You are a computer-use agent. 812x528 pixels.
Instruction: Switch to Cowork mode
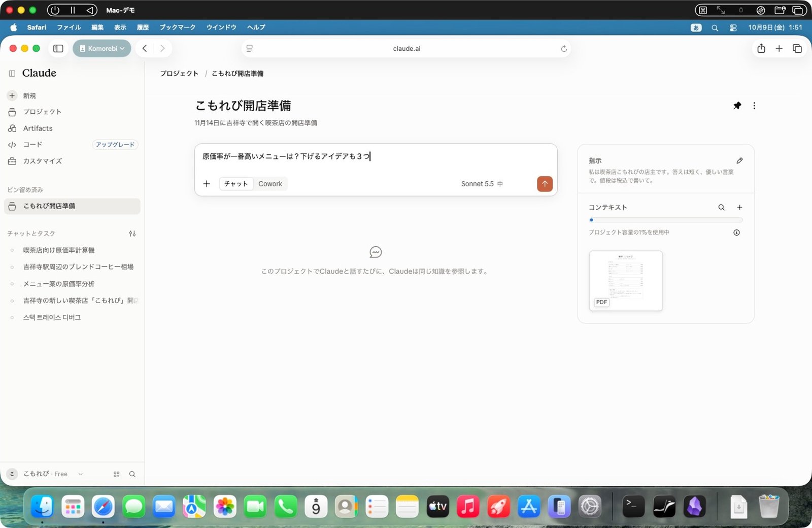[270, 184]
